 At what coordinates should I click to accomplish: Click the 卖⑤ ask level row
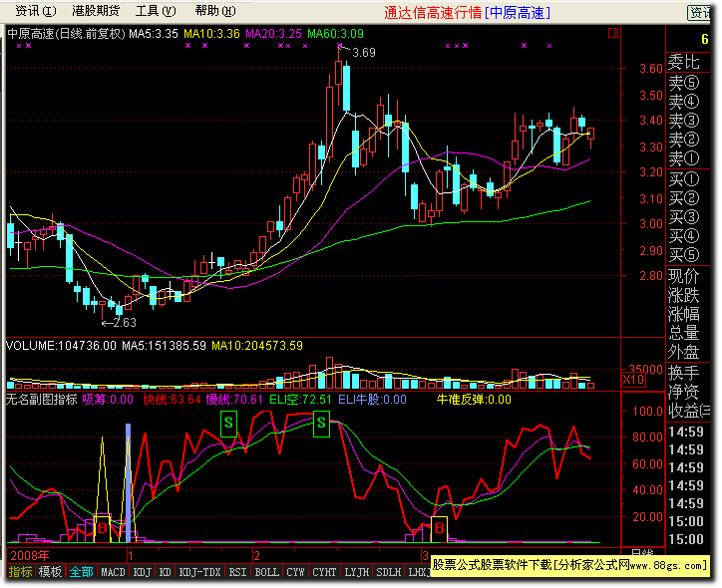[684, 83]
